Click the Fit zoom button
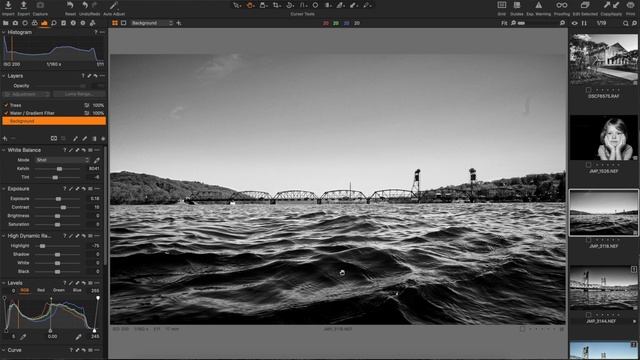The image size is (640, 360). coord(504,23)
